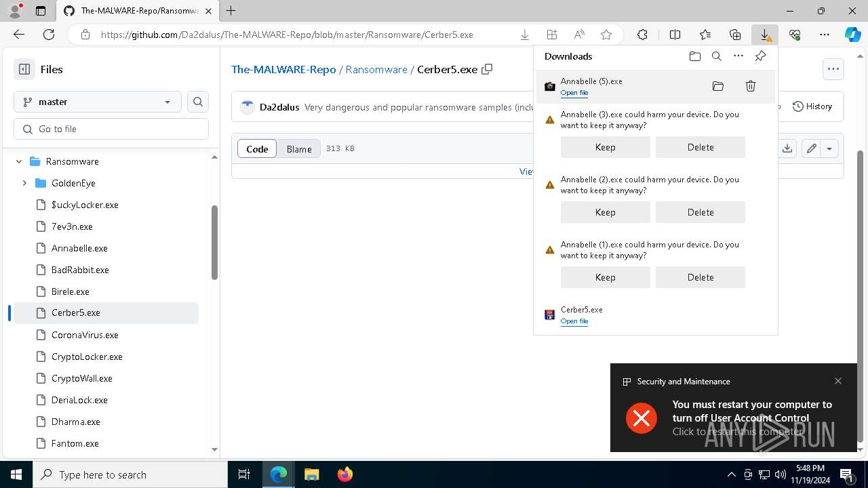Open file link for Annabelle (5).exe

(x=574, y=93)
